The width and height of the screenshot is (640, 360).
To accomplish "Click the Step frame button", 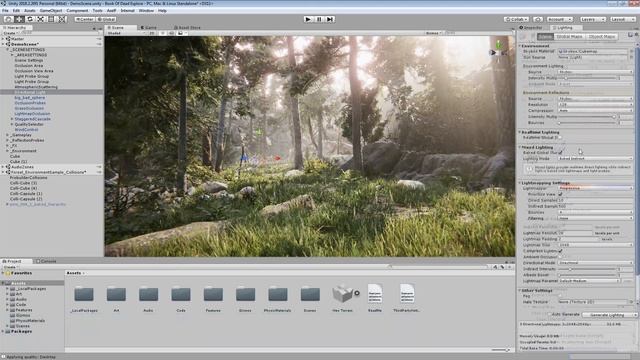I will 330,19.
